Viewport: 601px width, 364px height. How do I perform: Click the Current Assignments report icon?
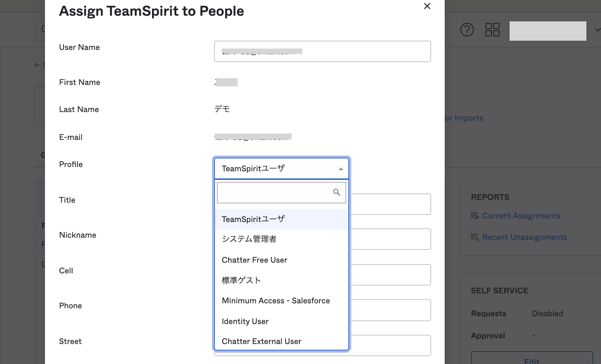(x=474, y=216)
